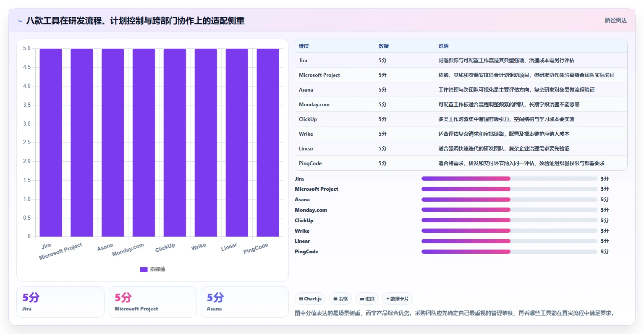The width and height of the screenshot is (644, 334).
Task: Click the description starting 适合将需求、研发和交付
Action: (521, 163)
